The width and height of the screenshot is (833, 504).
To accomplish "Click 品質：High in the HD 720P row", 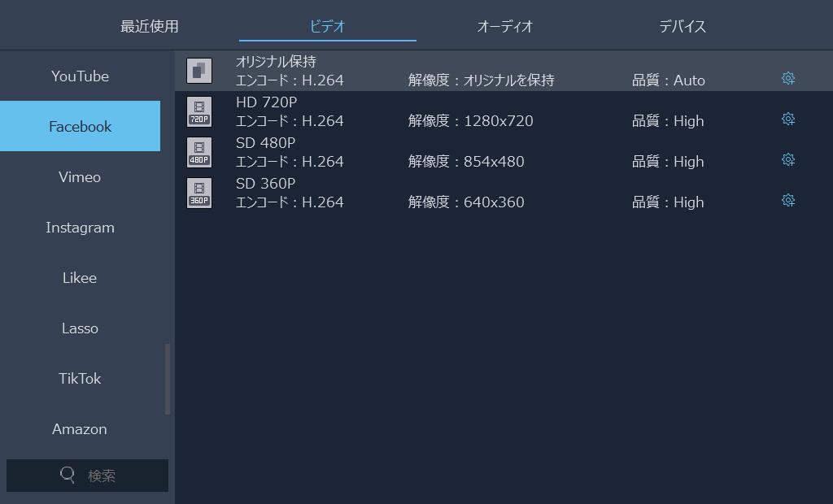I will tap(669, 121).
